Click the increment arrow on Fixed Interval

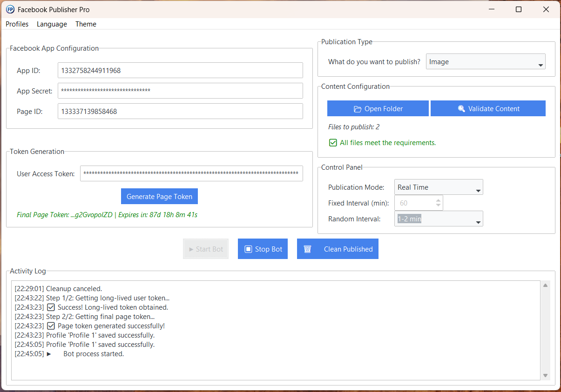click(x=438, y=200)
